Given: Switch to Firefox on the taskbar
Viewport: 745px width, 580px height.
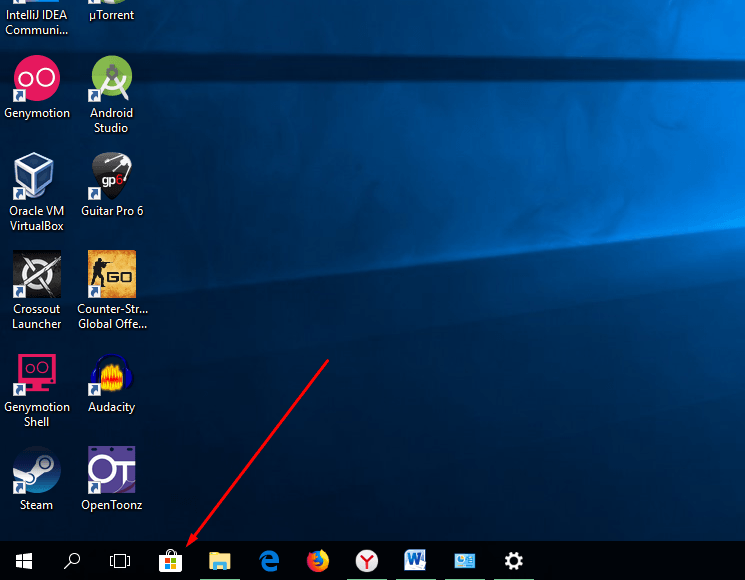Looking at the screenshot, I should point(318,561).
